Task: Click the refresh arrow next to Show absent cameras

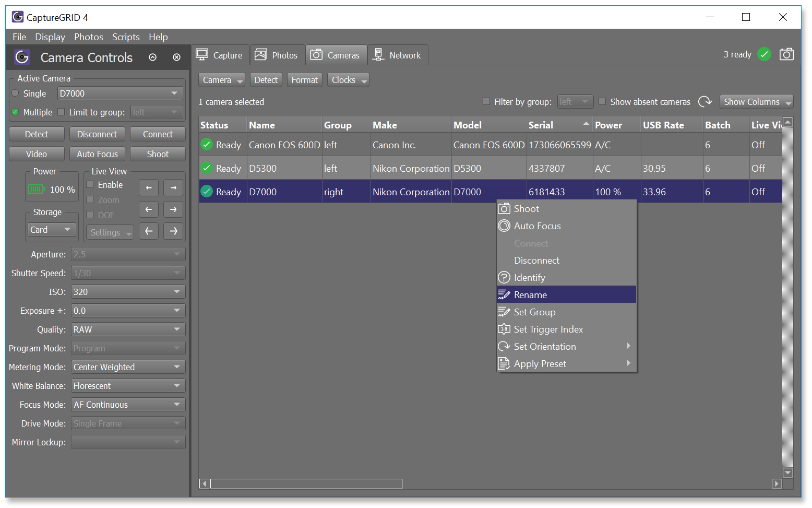Action: click(x=705, y=101)
